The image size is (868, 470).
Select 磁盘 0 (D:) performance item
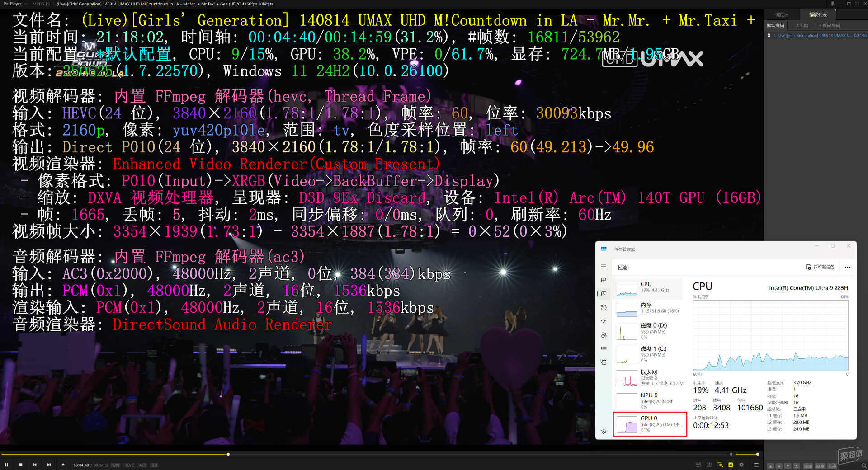[649, 331]
